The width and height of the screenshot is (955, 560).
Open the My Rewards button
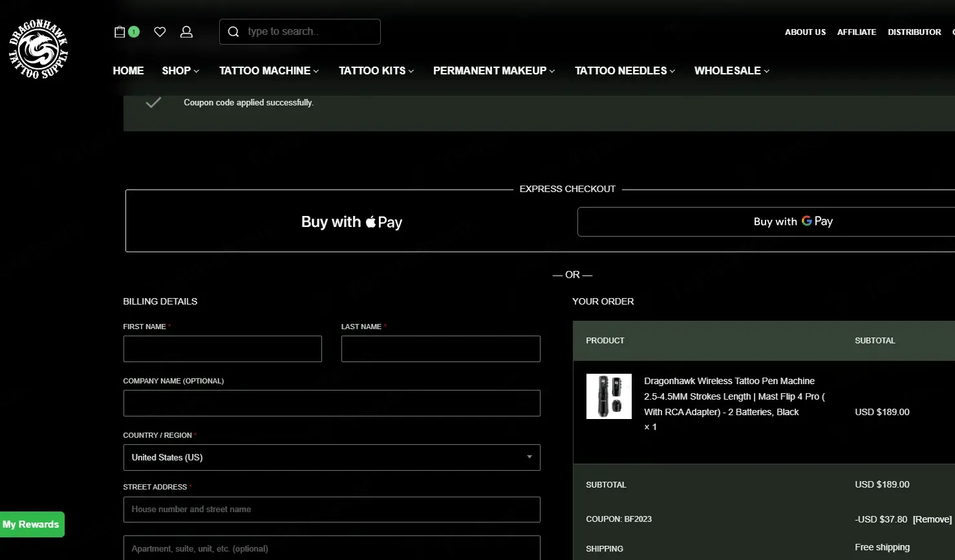tap(32, 524)
